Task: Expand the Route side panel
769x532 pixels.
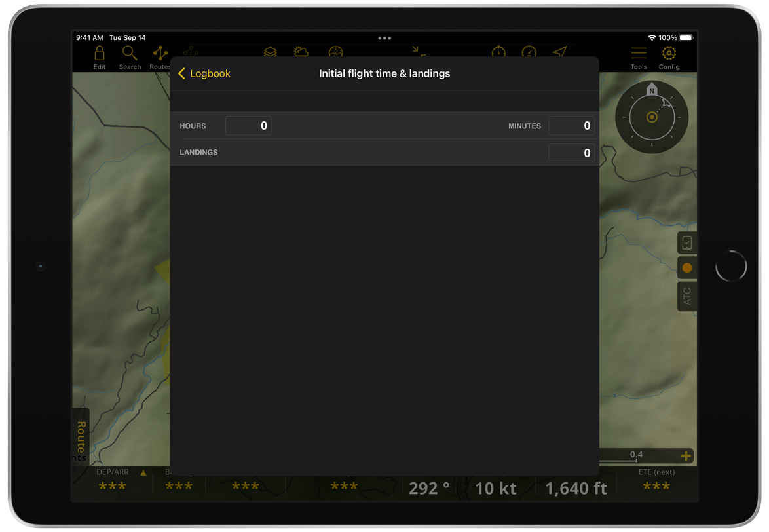Action: click(x=81, y=436)
